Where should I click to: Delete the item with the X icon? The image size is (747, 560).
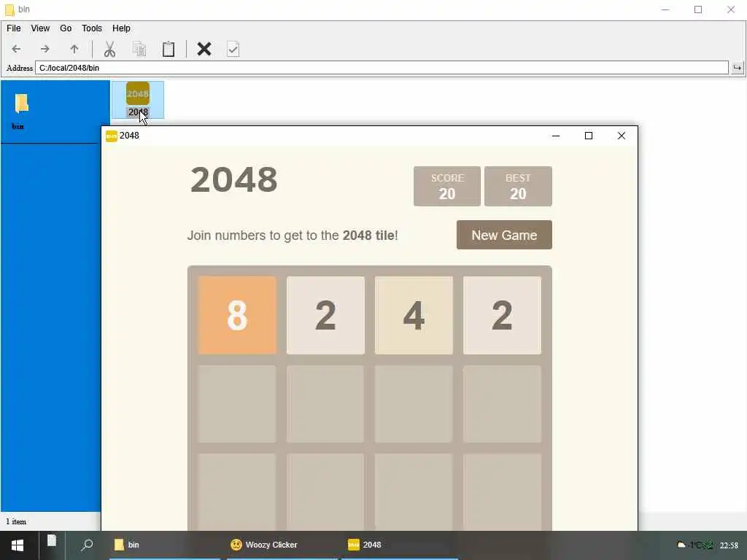(x=204, y=49)
